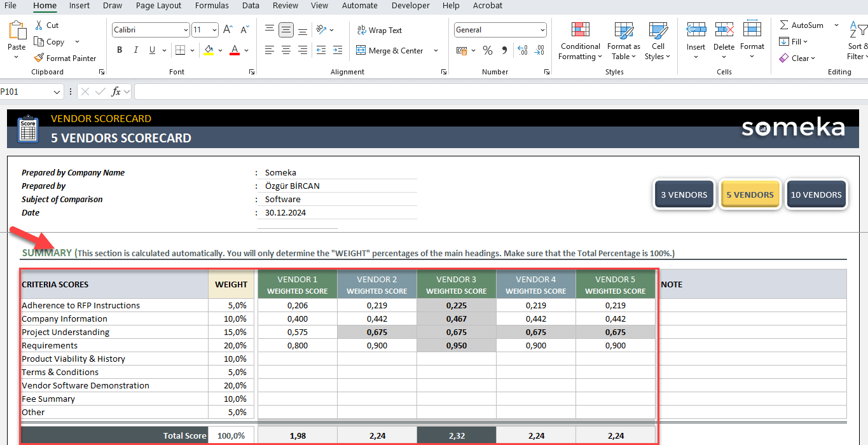Screen dimensions: 868x445
Task: Expand the Fill Color dropdown arrow
Action: (x=221, y=49)
